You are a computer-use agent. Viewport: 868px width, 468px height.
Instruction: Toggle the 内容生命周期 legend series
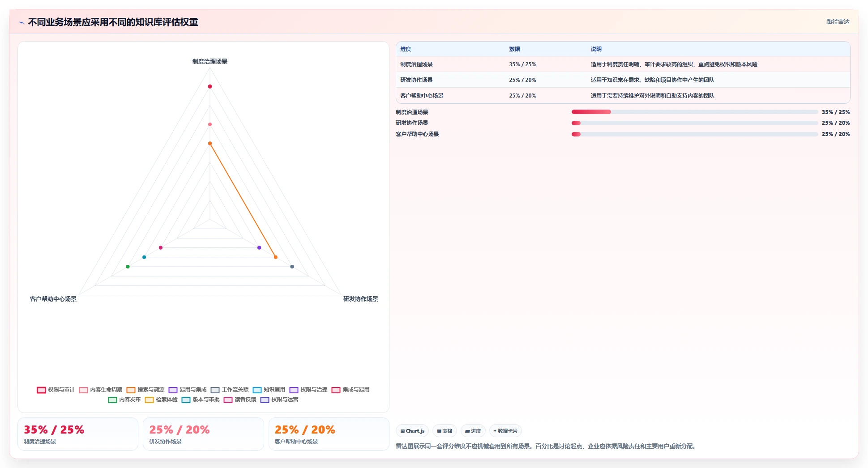click(101, 390)
